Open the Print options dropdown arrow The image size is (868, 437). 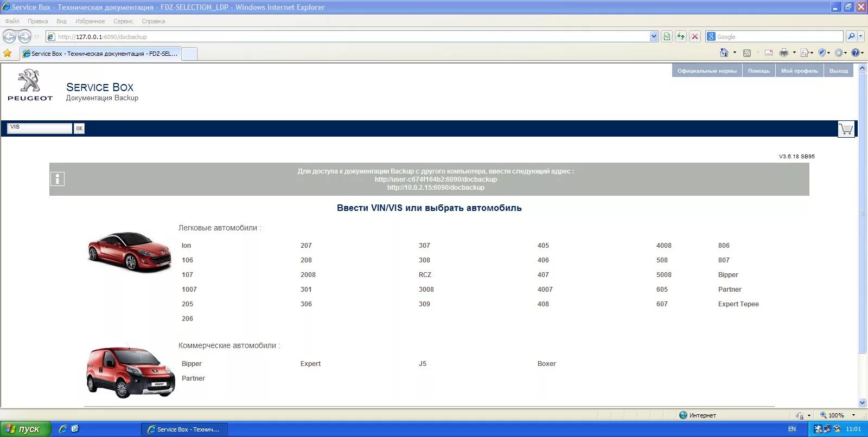tap(794, 53)
